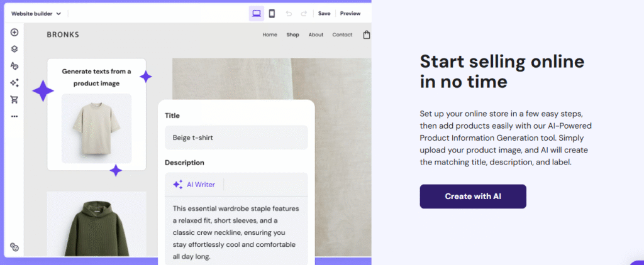
Task: Switch to mobile view
Action: [x=272, y=14]
